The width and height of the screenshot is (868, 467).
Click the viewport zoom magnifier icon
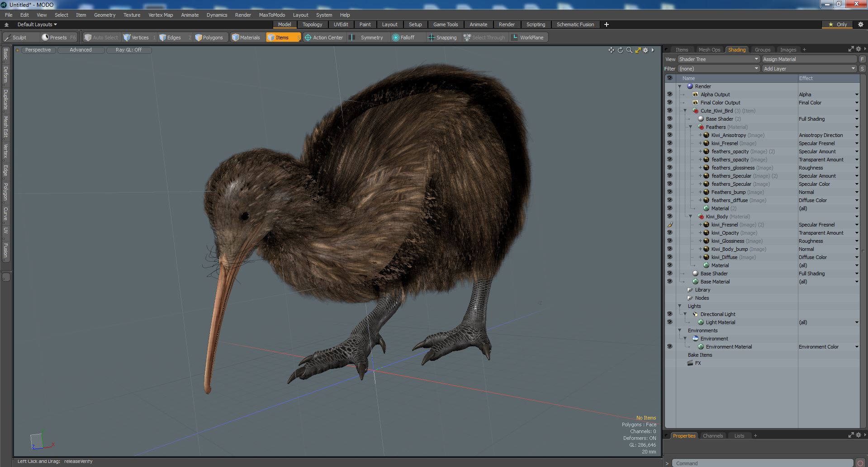click(629, 50)
